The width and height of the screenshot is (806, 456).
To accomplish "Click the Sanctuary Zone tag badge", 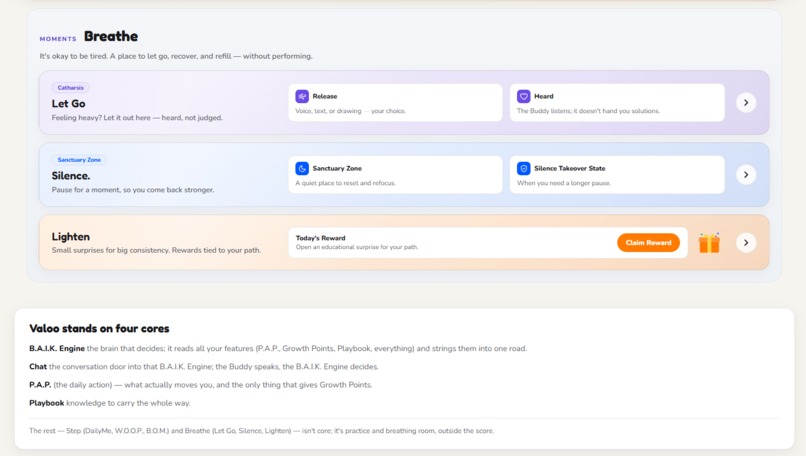I will [79, 160].
